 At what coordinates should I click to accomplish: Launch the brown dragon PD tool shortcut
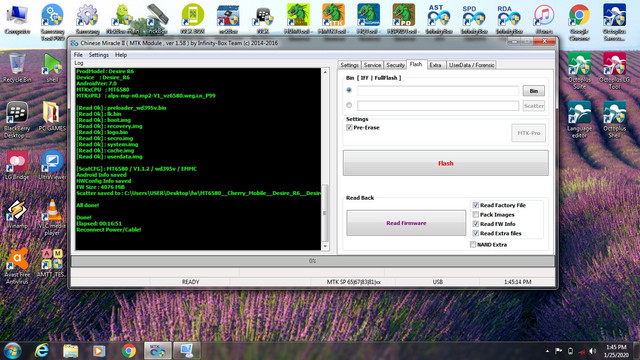403,18
